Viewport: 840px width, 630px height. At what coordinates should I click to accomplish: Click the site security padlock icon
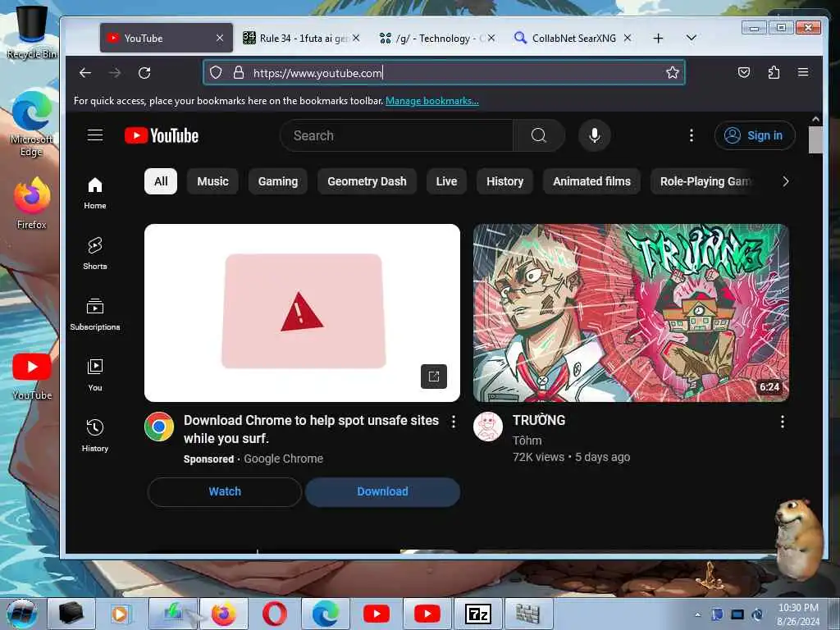coord(239,72)
